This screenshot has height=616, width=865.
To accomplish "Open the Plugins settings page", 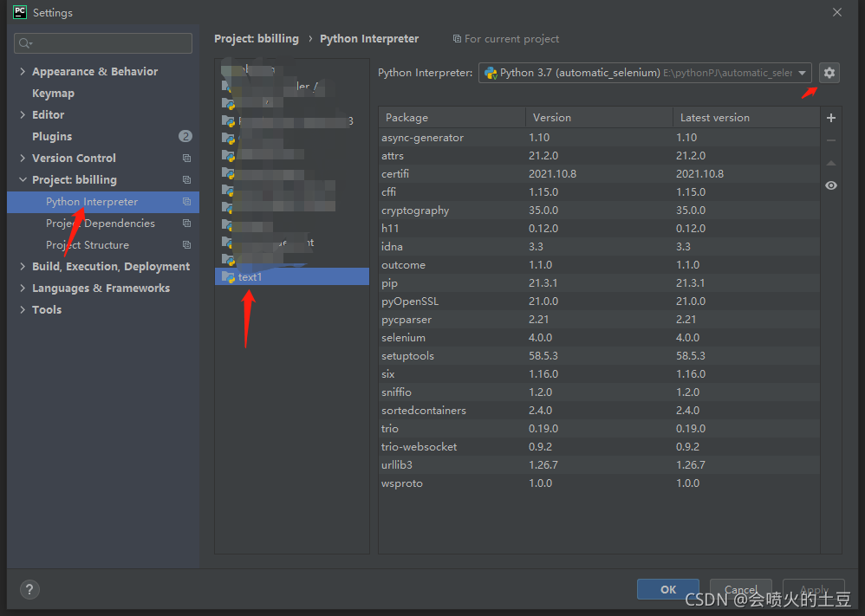I will point(52,136).
